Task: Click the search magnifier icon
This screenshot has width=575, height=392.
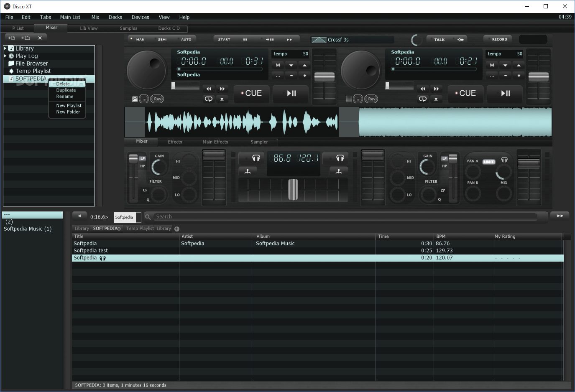Action: (x=148, y=217)
